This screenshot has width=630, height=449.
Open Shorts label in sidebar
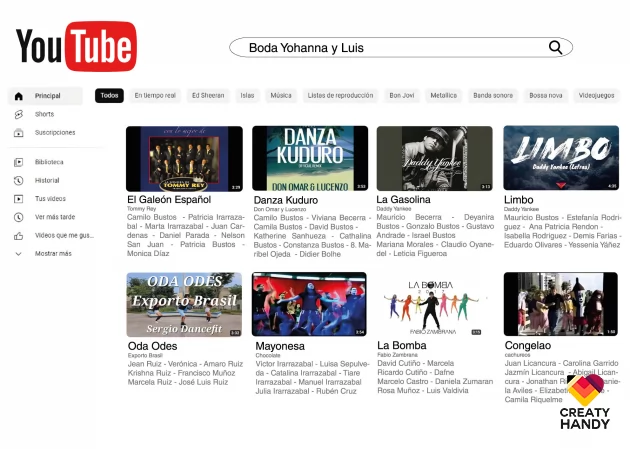[44, 114]
